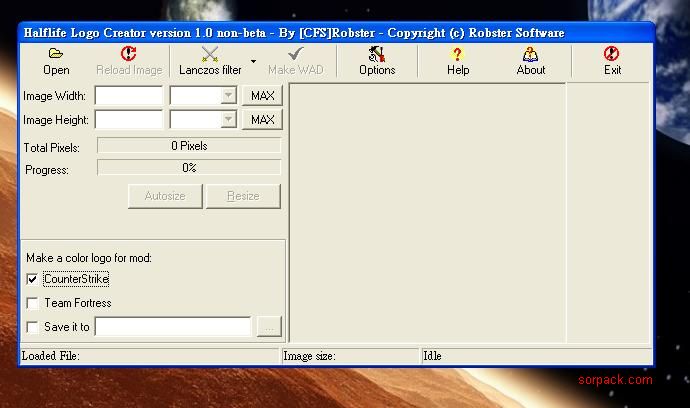Click MAX button next to Image Height

click(x=262, y=120)
